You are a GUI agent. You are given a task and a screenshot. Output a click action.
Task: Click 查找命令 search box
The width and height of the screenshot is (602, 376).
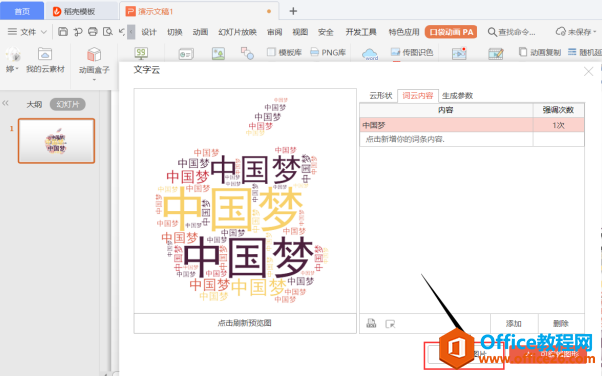[511, 32]
